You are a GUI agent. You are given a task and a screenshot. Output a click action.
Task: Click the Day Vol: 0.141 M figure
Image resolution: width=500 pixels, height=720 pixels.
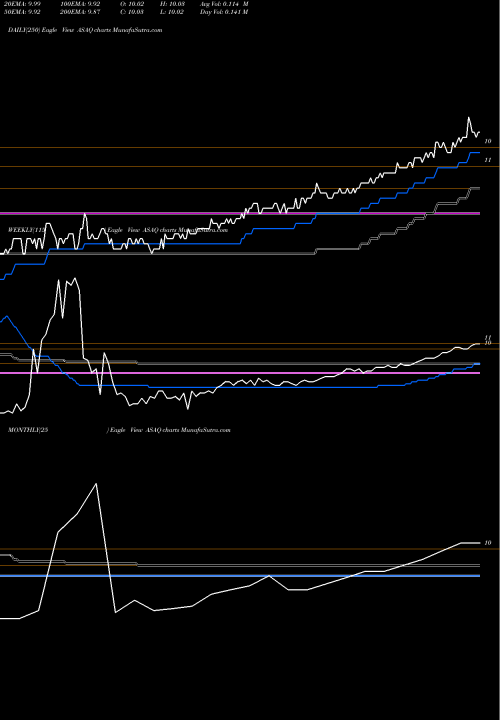coord(224,12)
